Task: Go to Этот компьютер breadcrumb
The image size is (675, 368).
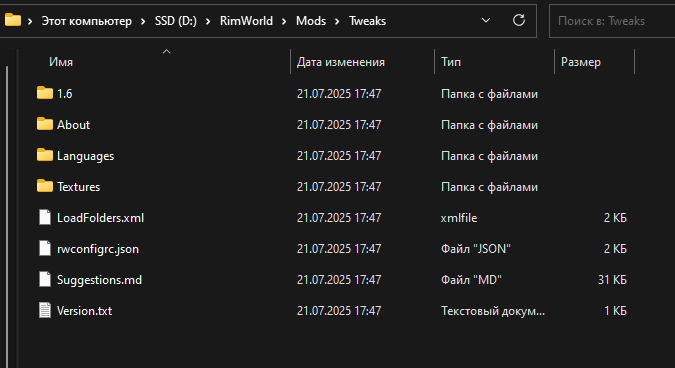Action: pyautogui.click(x=87, y=21)
